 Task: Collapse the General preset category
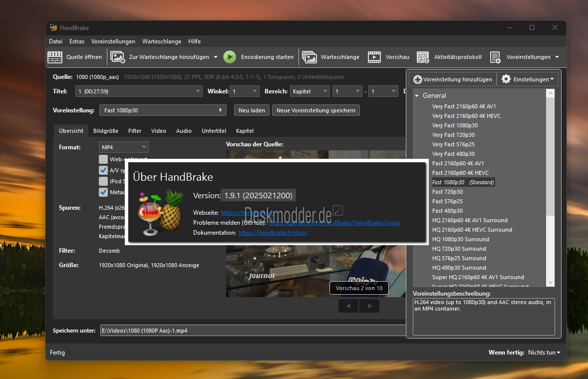click(x=417, y=96)
